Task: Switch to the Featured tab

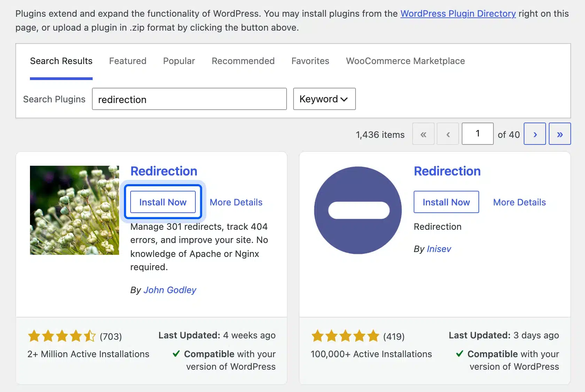Action: point(128,61)
